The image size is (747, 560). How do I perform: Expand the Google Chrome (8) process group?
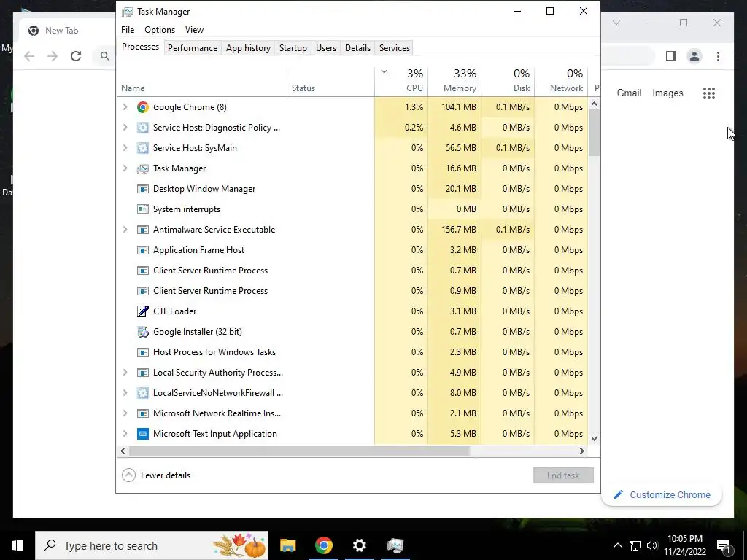[x=125, y=107]
